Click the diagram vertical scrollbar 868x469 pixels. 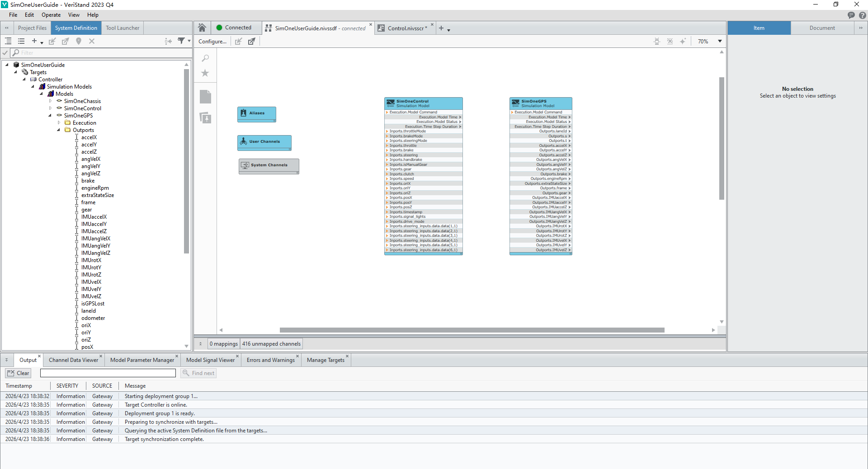click(722, 138)
